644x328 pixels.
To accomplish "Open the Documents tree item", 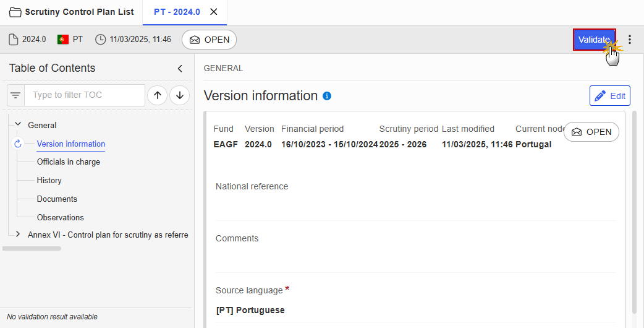I will pos(57,199).
